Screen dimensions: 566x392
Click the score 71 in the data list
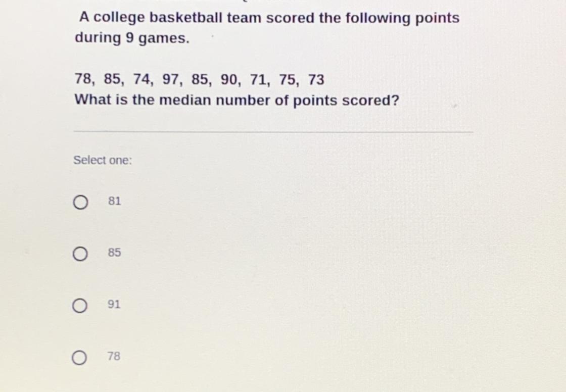point(260,80)
